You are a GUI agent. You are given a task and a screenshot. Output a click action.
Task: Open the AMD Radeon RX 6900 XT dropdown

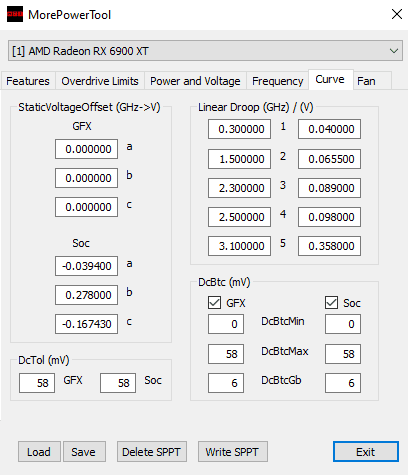205,51
